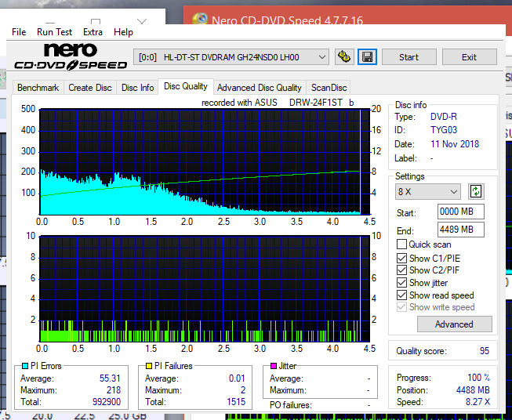Open the Advanced settings button
The width and height of the screenshot is (512, 420).
pos(454,324)
